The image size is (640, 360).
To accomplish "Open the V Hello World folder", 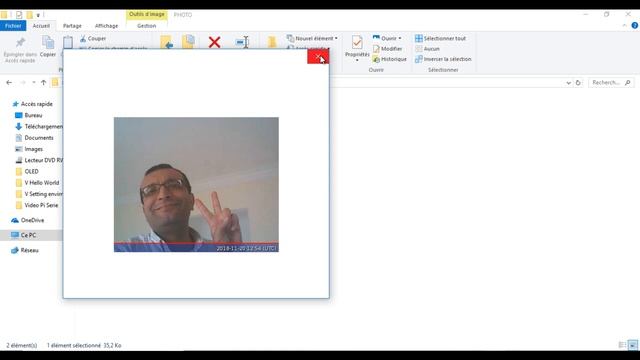I will tap(37, 183).
